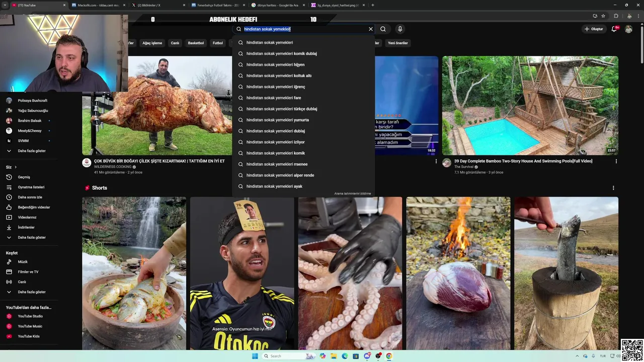Click in the YouTube search input field
The width and height of the screenshot is (644, 362).
(x=304, y=29)
